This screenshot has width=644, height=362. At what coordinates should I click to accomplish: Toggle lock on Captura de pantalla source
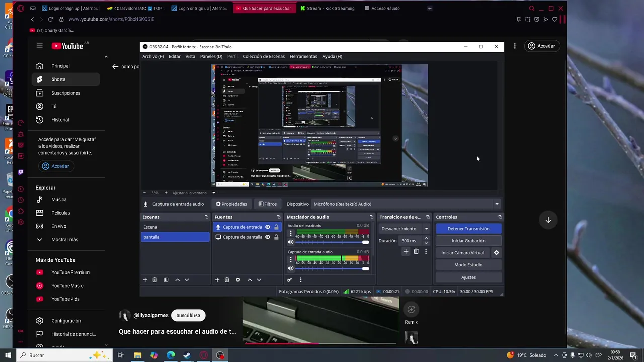tap(276, 237)
